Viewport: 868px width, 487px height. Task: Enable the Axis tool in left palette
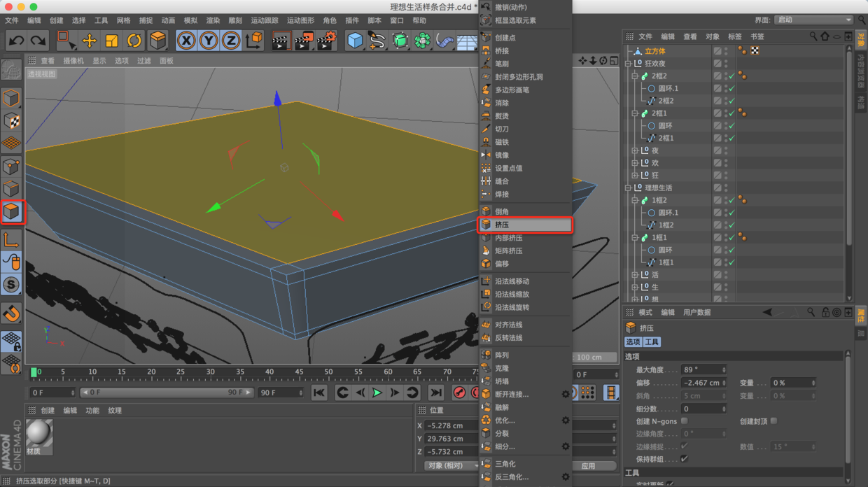(10, 239)
